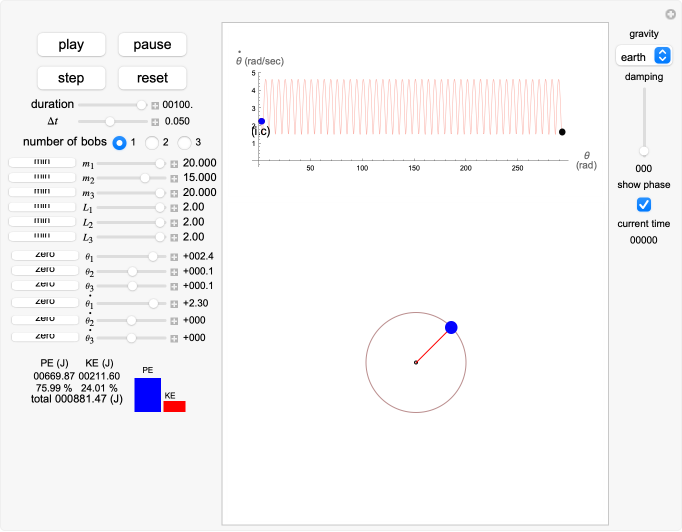Image resolution: width=682 pixels, height=532 pixels.
Task: Expand plus icon beside θ2 angular velocity
Action: (x=174, y=321)
